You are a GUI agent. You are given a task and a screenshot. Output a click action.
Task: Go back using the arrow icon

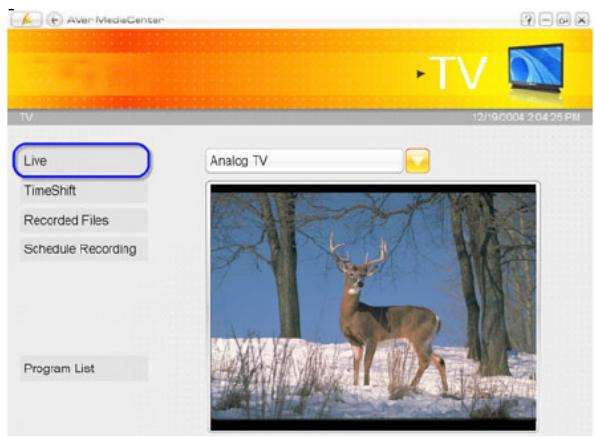55,19
